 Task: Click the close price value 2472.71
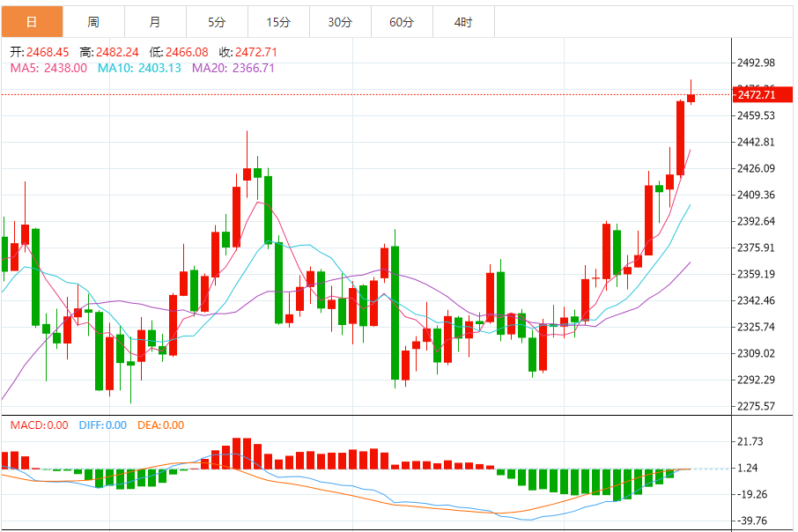[256, 53]
